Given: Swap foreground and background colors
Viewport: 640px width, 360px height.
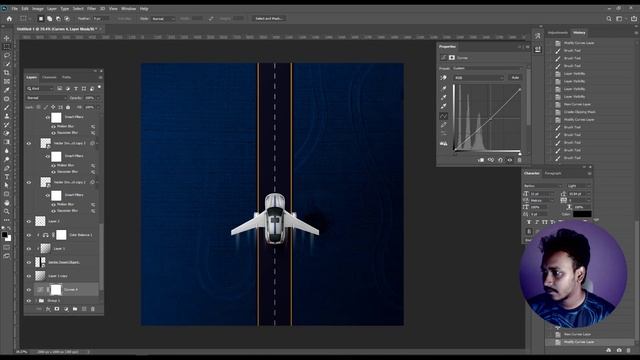Looking at the screenshot, I should pos(9,229).
